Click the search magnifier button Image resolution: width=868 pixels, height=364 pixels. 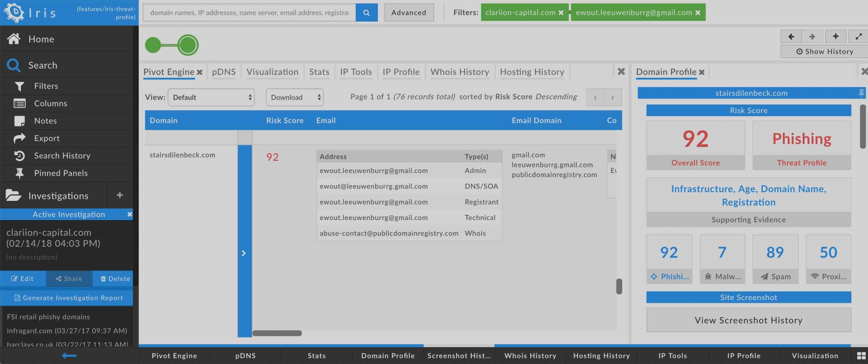click(366, 13)
